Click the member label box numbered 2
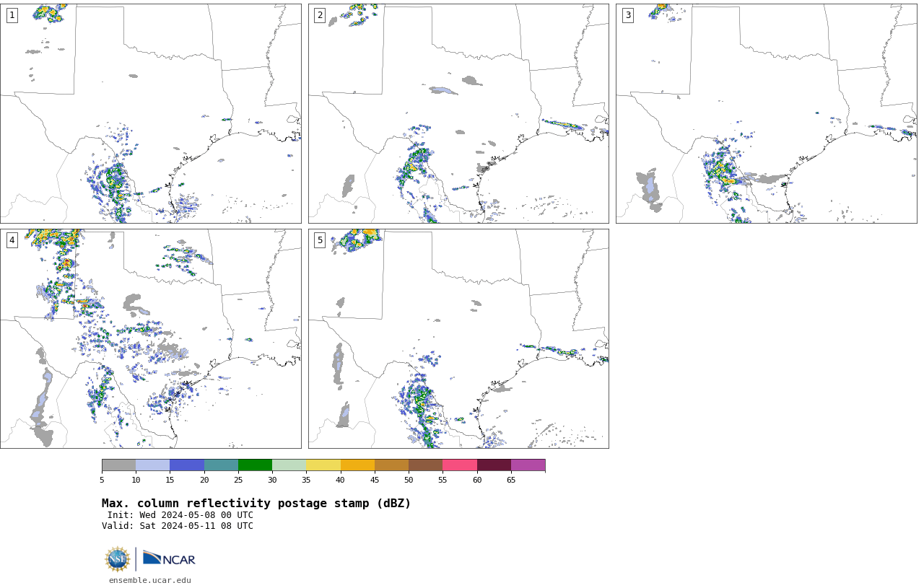 (x=320, y=15)
